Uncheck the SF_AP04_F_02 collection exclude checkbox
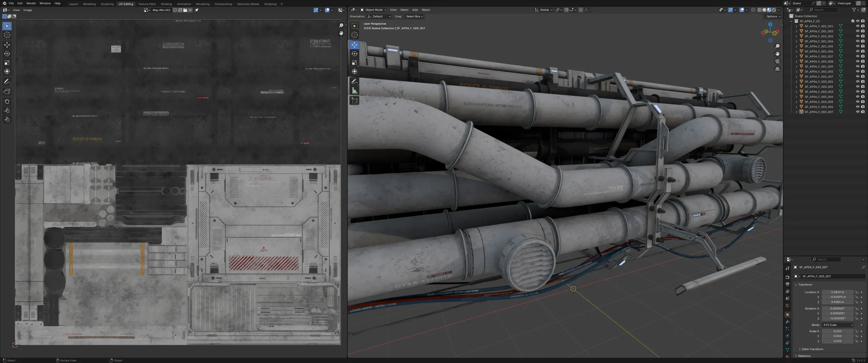Viewport: 868px width, 363px height. coord(853,21)
